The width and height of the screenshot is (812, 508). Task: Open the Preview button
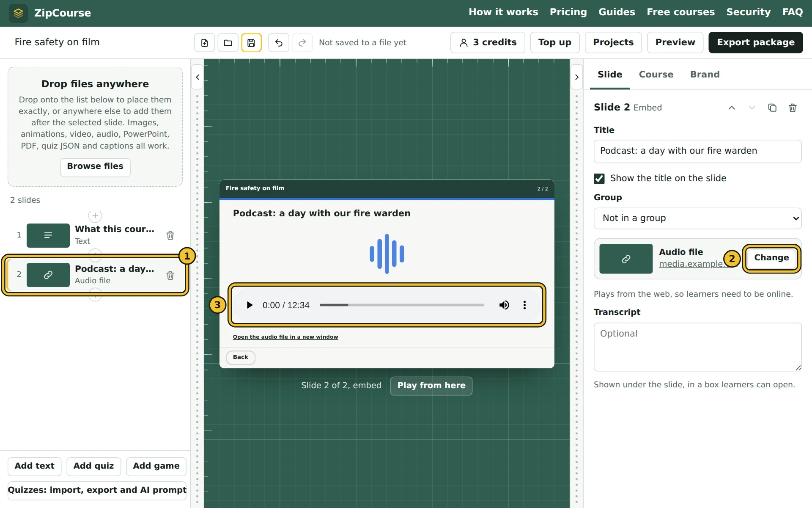(675, 43)
